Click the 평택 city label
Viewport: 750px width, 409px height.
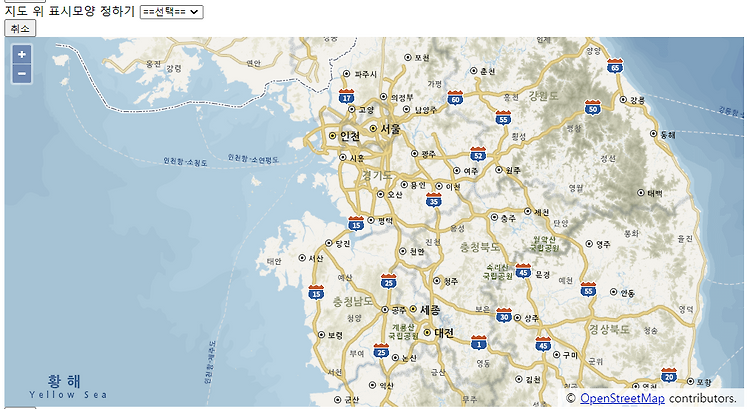386,221
